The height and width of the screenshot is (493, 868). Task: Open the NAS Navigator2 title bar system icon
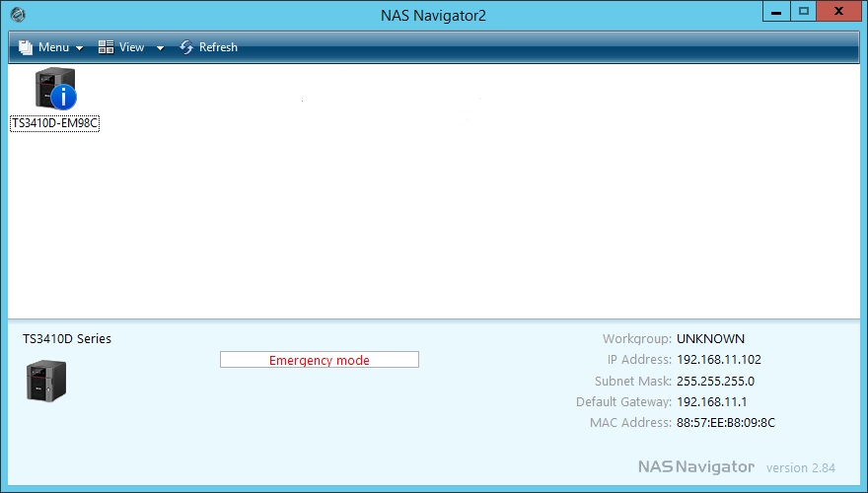pyautogui.click(x=17, y=15)
